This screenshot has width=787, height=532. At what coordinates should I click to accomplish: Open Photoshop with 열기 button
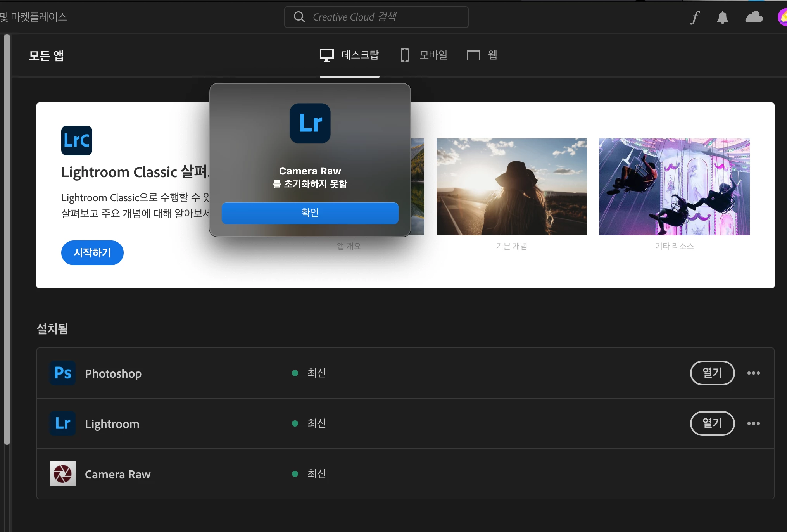point(712,373)
